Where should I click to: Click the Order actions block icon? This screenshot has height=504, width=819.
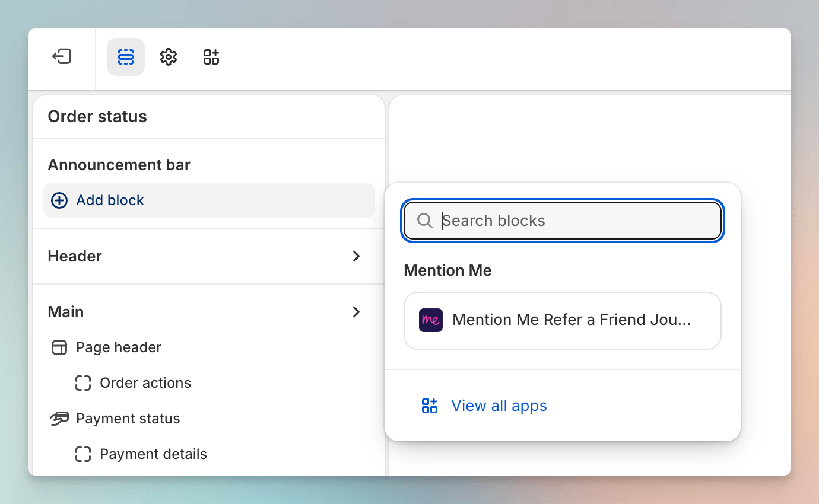pyautogui.click(x=83, y=383)
